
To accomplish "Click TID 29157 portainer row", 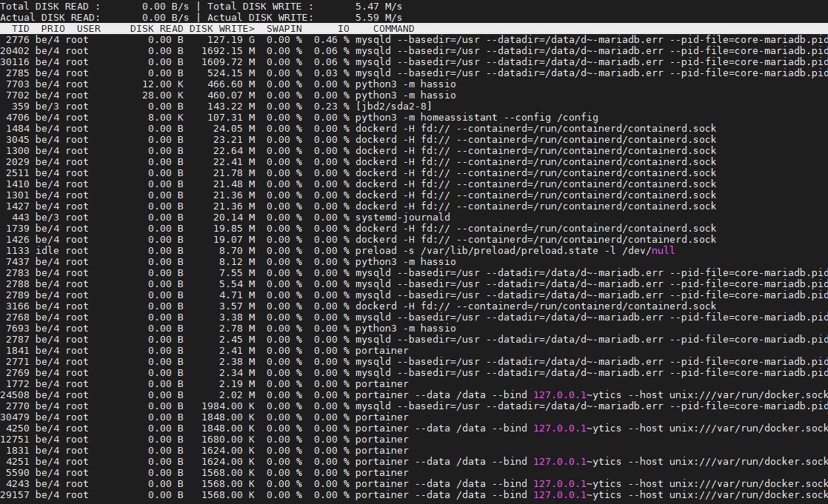I will click(414, 494).
